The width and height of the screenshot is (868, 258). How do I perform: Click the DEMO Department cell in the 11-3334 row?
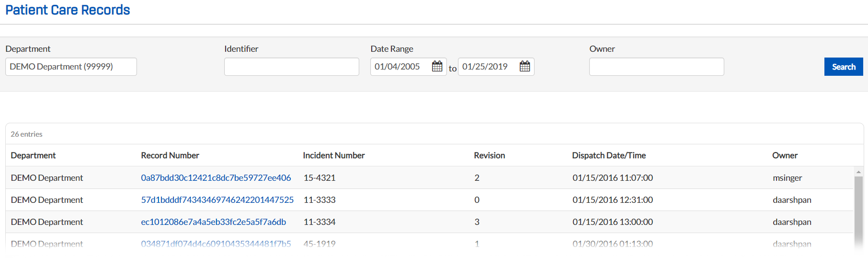pyautogui.click(x=47, y=222)
